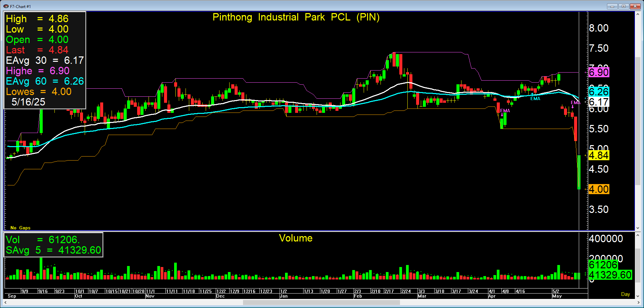This screenshot has width=644, height=308.
Task: Click the magenta EMA marker in early April
Action: [505, 111]
